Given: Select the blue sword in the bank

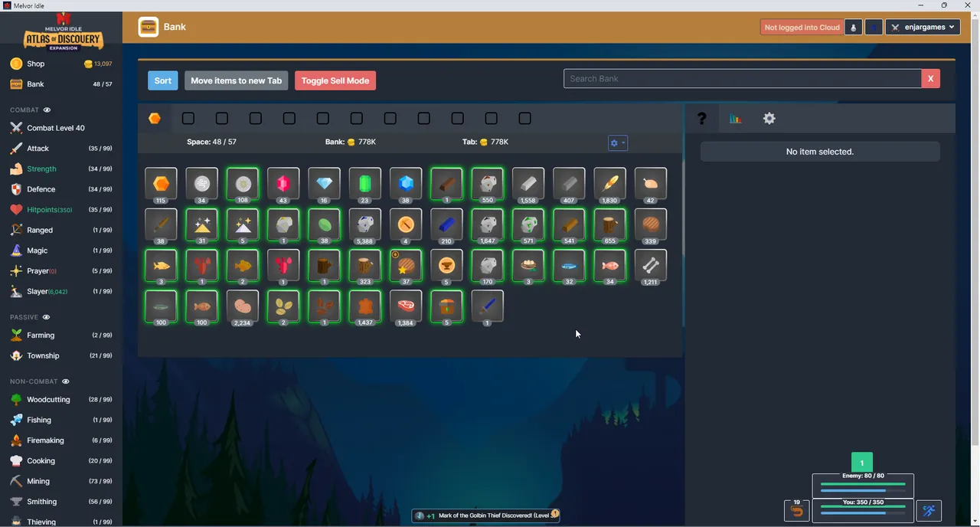Looking at the screenshot, I should (487, 306).
